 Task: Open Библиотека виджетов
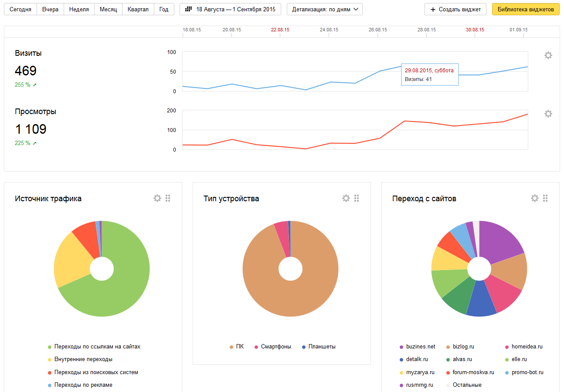coord(526,9)
